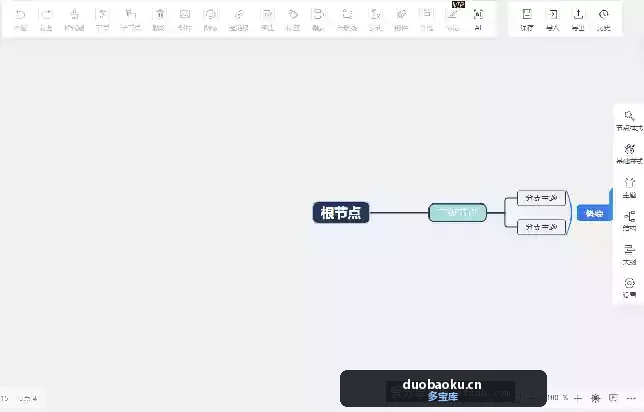This screenshot has width=644, height=412.
Task: Select the 根节点 root node
Action: (x=341, y=213)
